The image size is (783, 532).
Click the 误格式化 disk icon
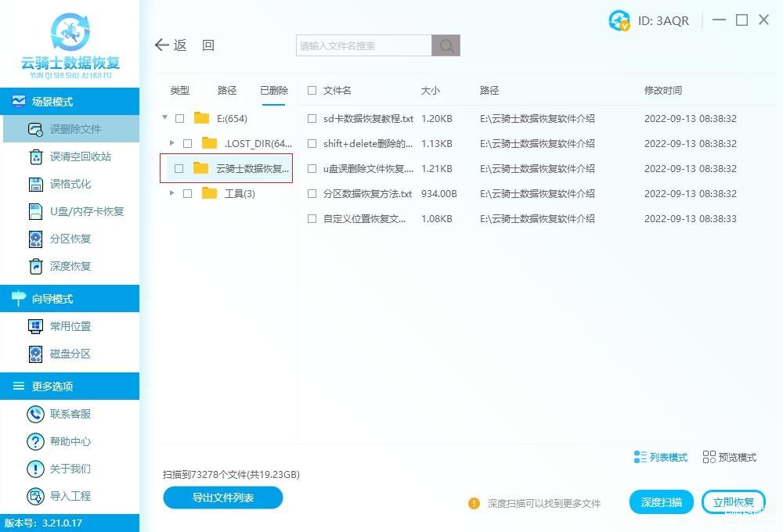click(35, 184)
